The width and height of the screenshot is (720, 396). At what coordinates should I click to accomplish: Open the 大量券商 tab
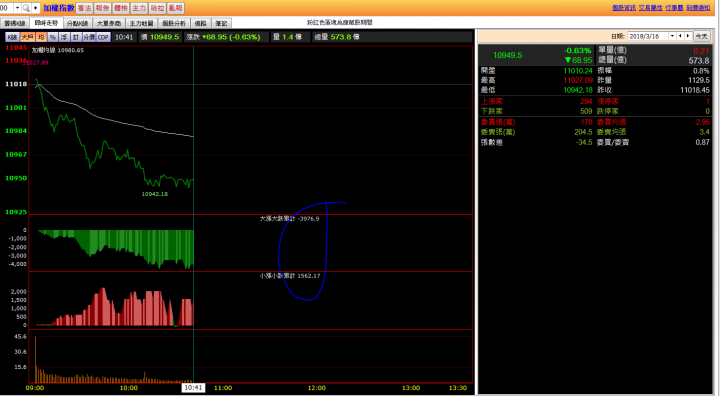tap(109, 23)
